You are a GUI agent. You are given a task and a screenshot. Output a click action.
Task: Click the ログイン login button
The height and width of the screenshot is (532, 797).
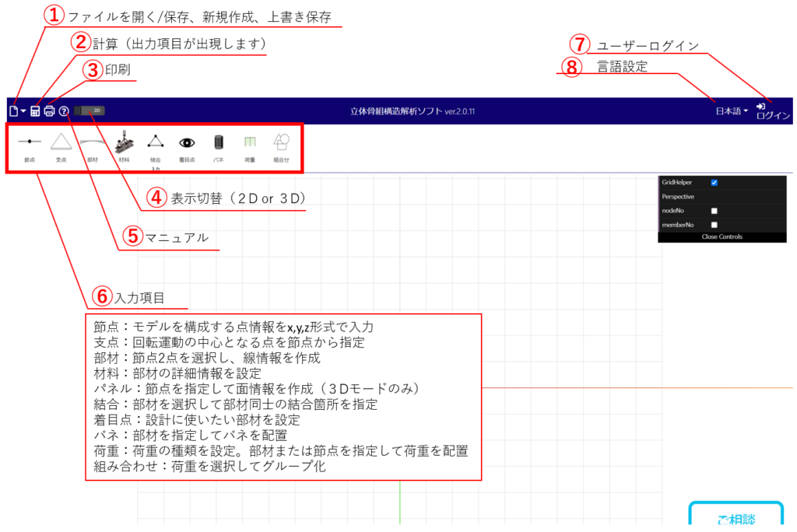tap(773, 111)
